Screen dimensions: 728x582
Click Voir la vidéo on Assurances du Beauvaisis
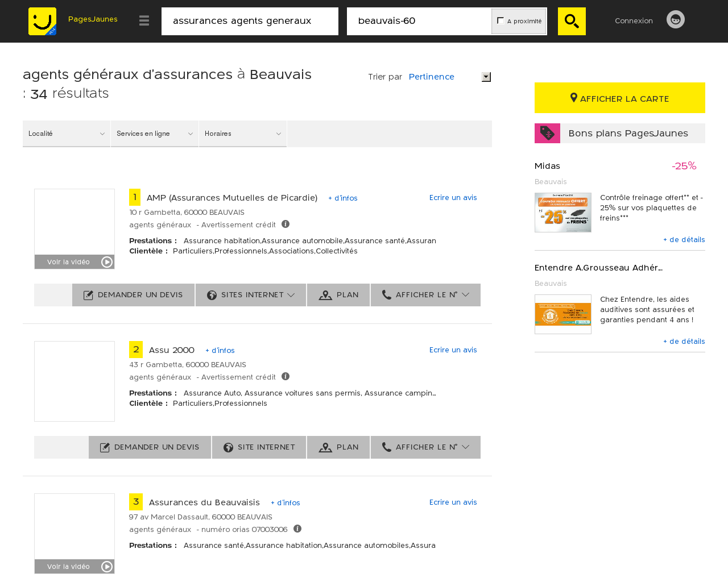pos(75,567)
